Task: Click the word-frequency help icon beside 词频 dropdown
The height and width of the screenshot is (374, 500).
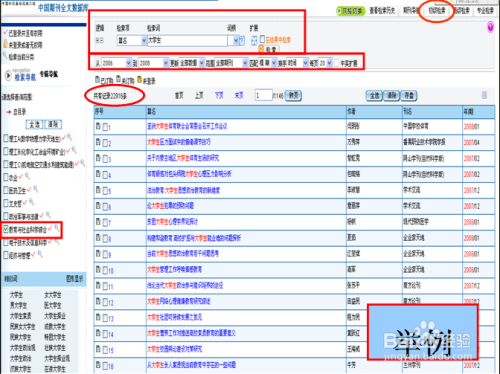Action: tap(242, 40)
